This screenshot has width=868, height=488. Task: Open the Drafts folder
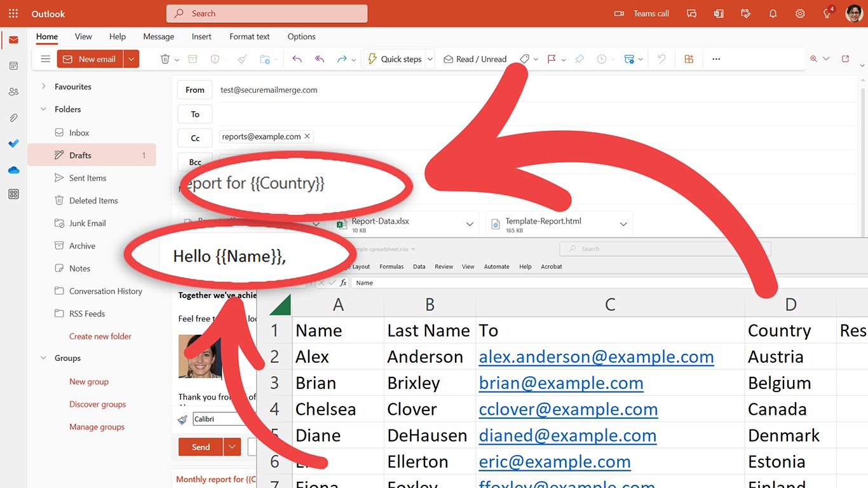(92, 155)
